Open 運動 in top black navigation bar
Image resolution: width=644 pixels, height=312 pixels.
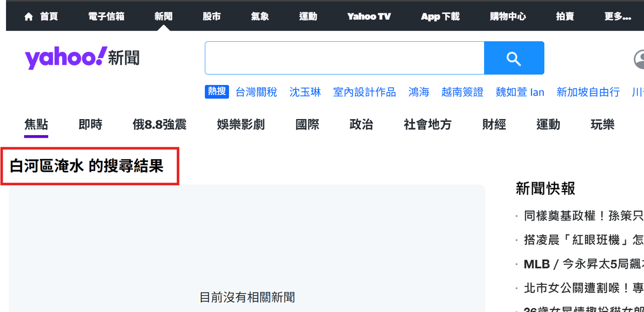(308, 17)
